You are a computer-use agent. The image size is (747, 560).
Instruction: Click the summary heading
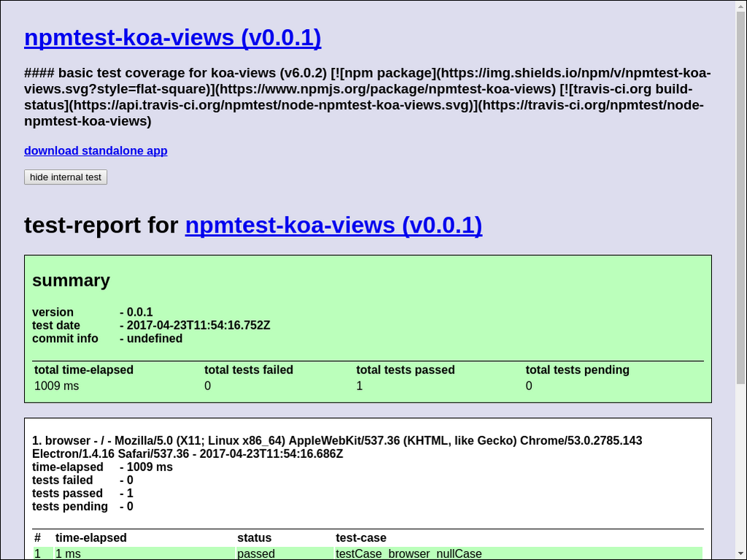point(71,281)
